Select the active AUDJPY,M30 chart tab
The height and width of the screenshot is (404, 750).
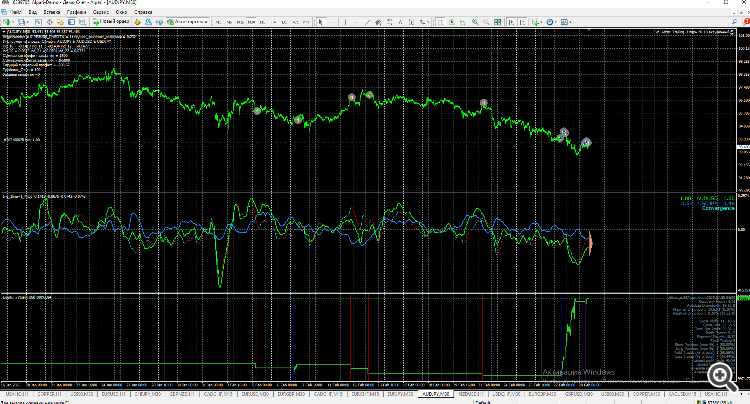[435, 394]
